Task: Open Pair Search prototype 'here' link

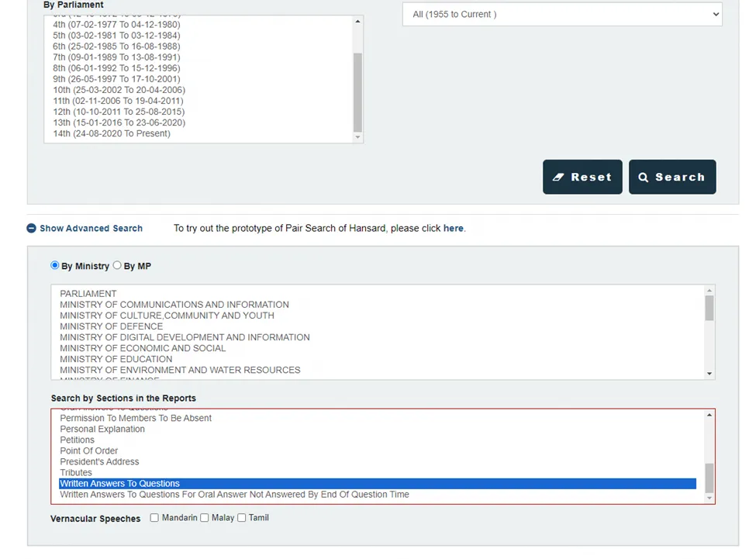Action: tap(453, 229)
